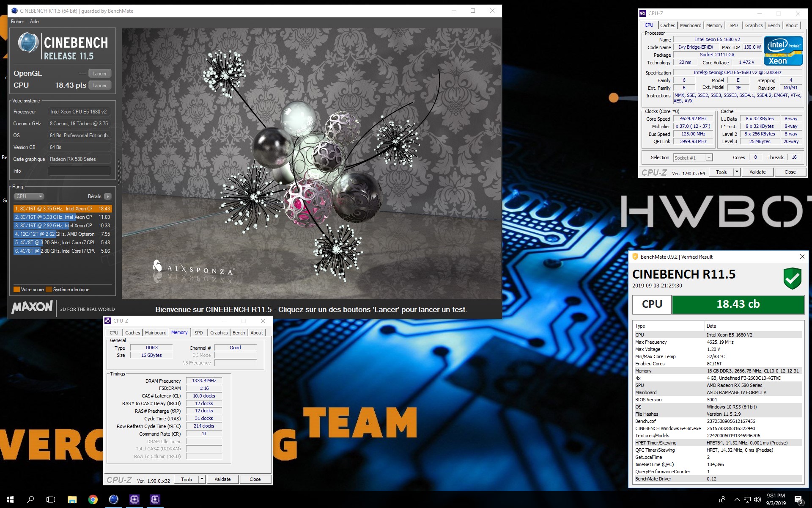The width and height of the screenshot is (812, 508).
Task: Click the DRAM Frequency 1333.4 MHz value
Action: click(204, 381)
